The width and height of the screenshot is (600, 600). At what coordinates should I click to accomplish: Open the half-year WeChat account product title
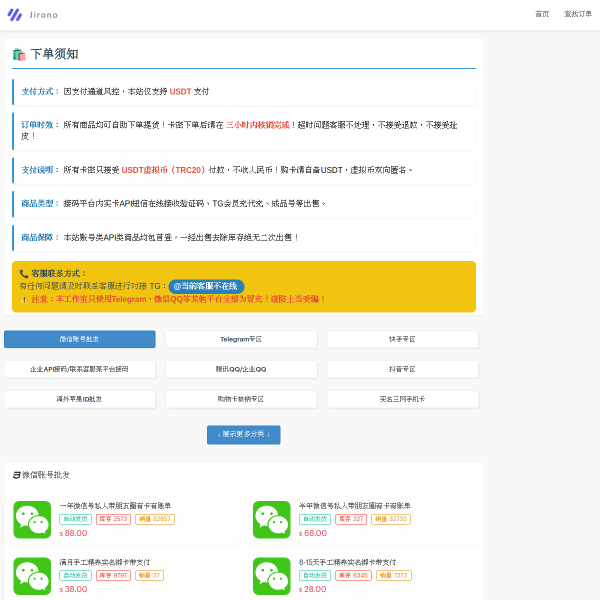click(x=355, y=506)
